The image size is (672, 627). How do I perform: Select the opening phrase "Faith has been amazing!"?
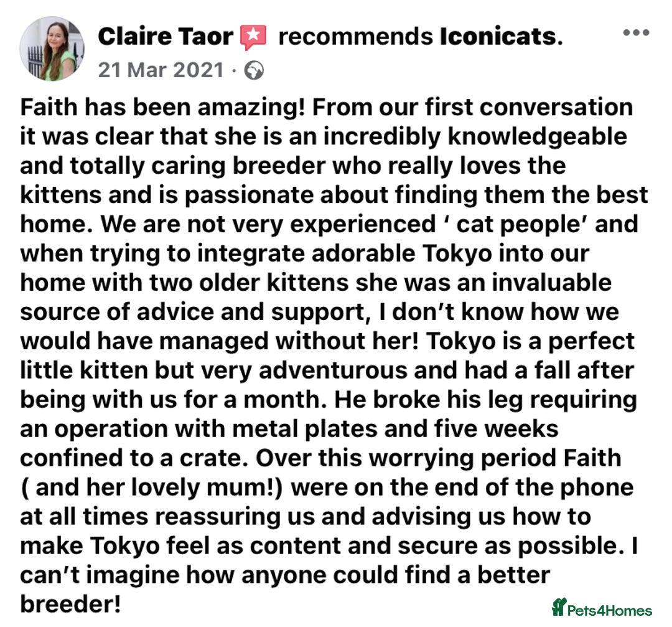[162, 107]
